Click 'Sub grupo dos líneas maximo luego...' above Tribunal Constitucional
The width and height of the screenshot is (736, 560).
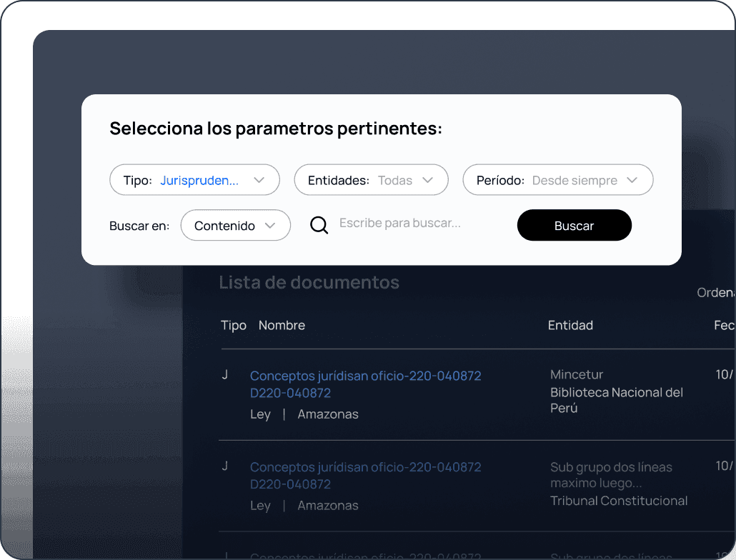(x=611, y=474)
